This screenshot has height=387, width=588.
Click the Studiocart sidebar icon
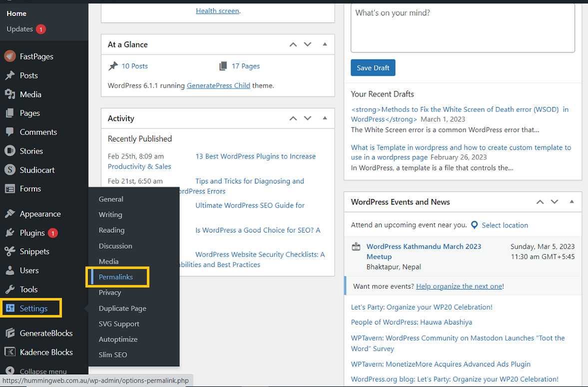click(x=10, y=170)
